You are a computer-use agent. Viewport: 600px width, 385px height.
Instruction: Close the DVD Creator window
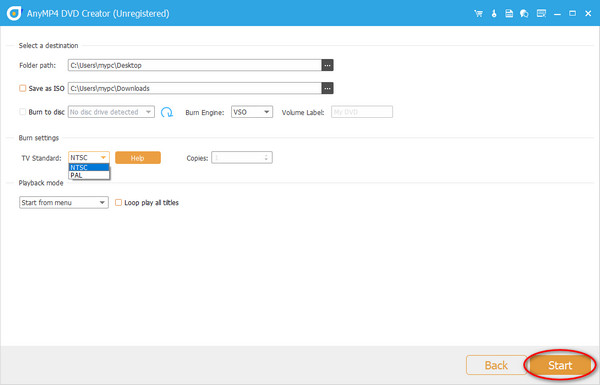point(588,14)
